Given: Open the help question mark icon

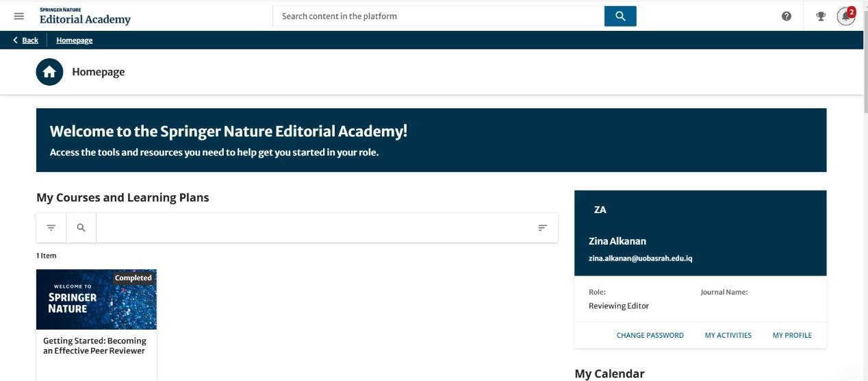Looking at the screenshot, I should pos(787,16).
